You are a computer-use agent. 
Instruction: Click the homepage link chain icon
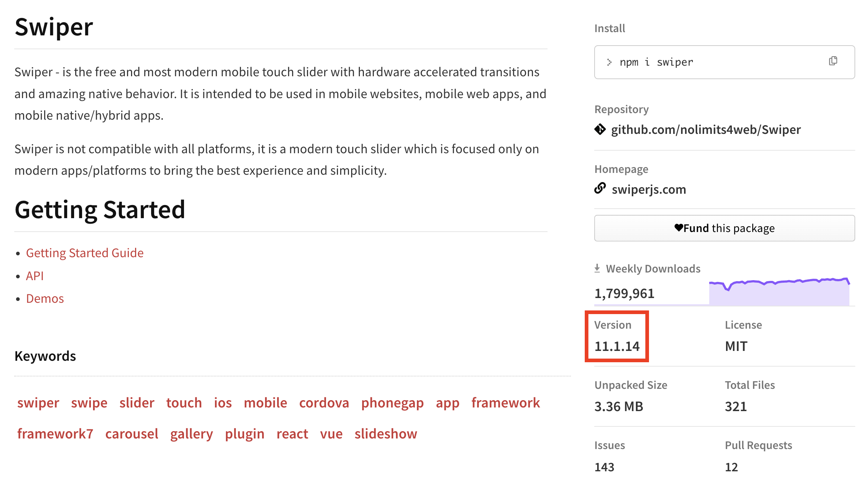(600, 189)
